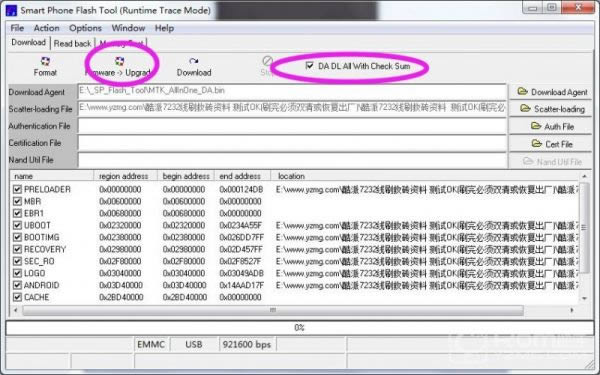This screenshot has height=375, width=600.
Task: Click the Scatter-loading File path field
Action: click(292, 109)
